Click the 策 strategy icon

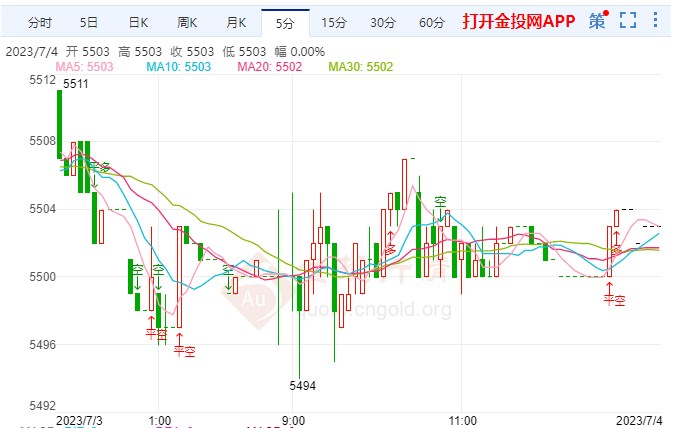[x=598, y=20]
